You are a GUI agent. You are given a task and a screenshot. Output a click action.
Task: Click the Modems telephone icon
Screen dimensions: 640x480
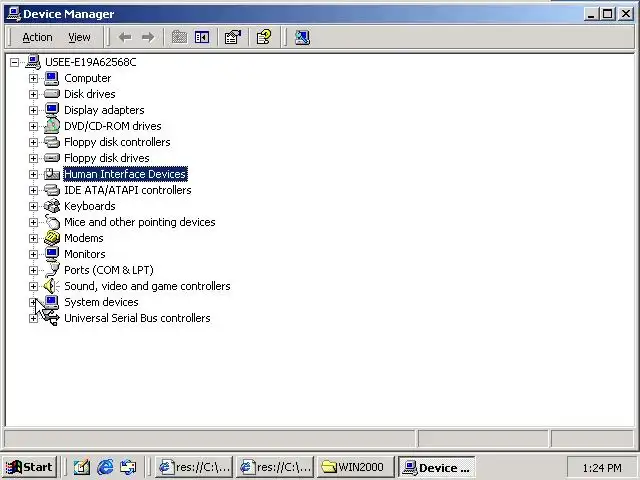[x=52, y=238]
